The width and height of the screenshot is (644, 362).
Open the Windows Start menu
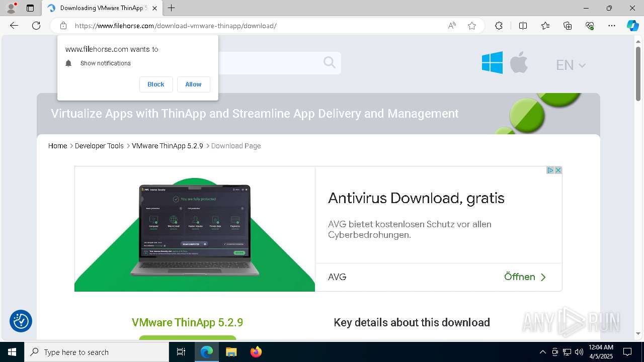[12, 352]
